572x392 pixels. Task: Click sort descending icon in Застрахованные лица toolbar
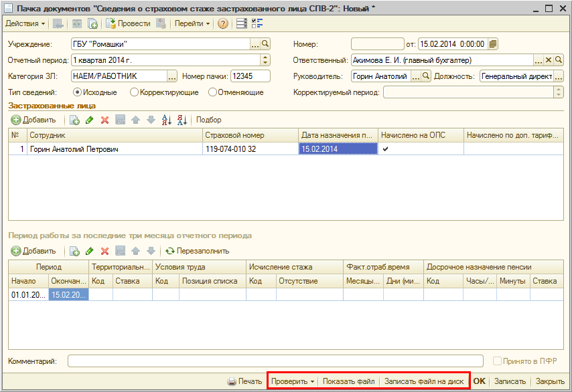point(182,120)
